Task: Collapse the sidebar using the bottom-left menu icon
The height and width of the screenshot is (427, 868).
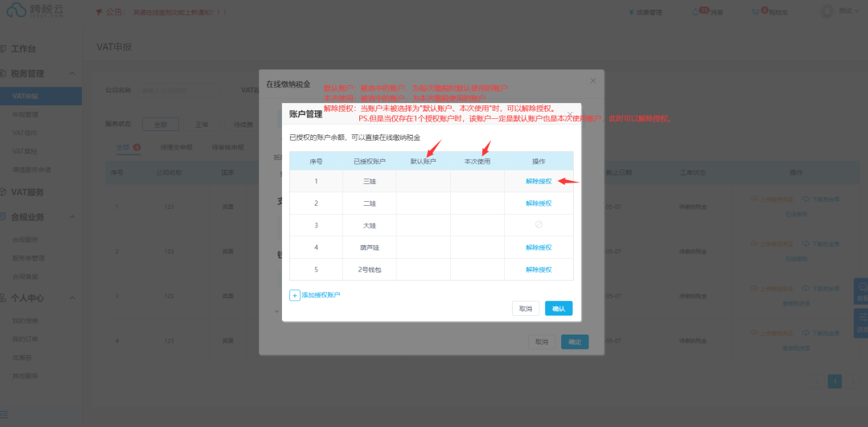Action: click(5, 414)
